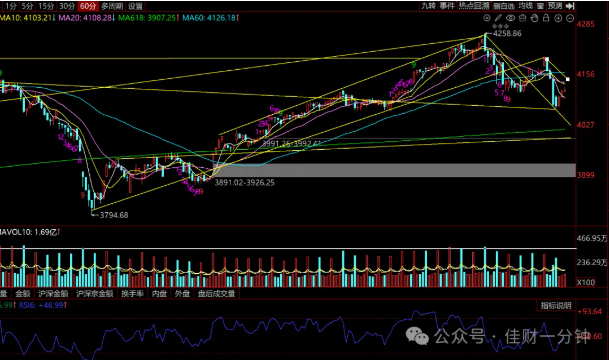Open the hexagon settings icon in chart toolbar
This screenshot has width=609, height=360.
point(487,18)
